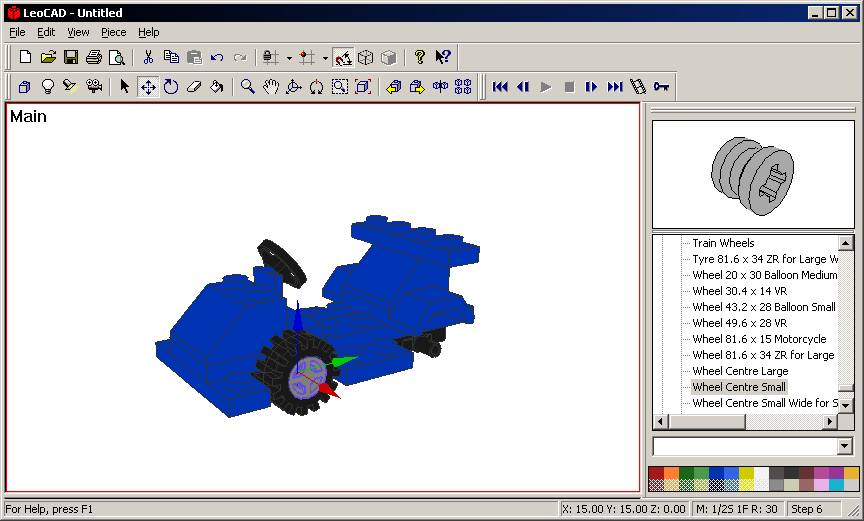Pick the Paint bucket tool
Viewport: 864px width, 521px height.
(217, 87)
